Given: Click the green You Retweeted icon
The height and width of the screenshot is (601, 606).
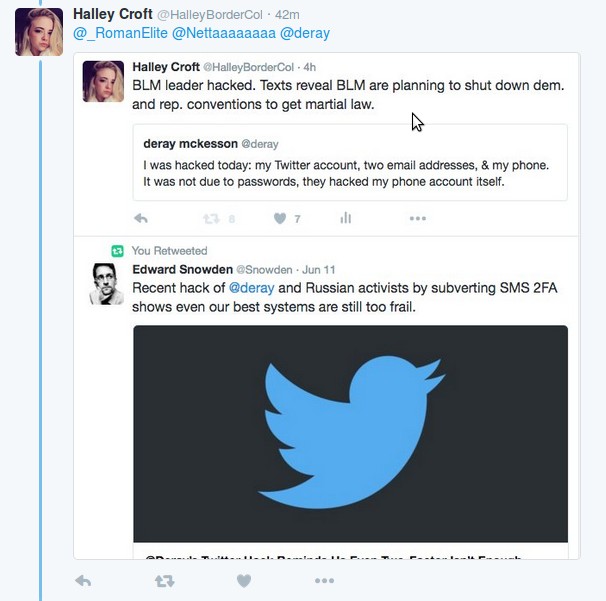Looking at the screenshot, I should pos(117,251).
